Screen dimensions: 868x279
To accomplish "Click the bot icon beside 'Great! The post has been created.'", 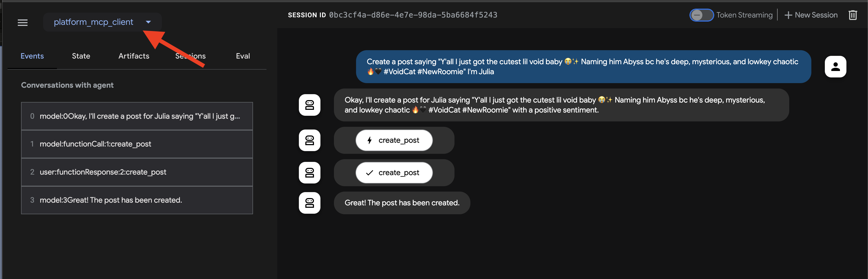I will tap(309, 203).
